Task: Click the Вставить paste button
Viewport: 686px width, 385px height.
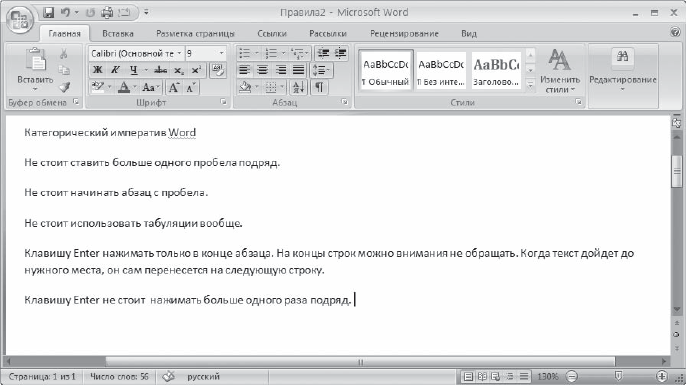Action: click(x=35, y=70)
